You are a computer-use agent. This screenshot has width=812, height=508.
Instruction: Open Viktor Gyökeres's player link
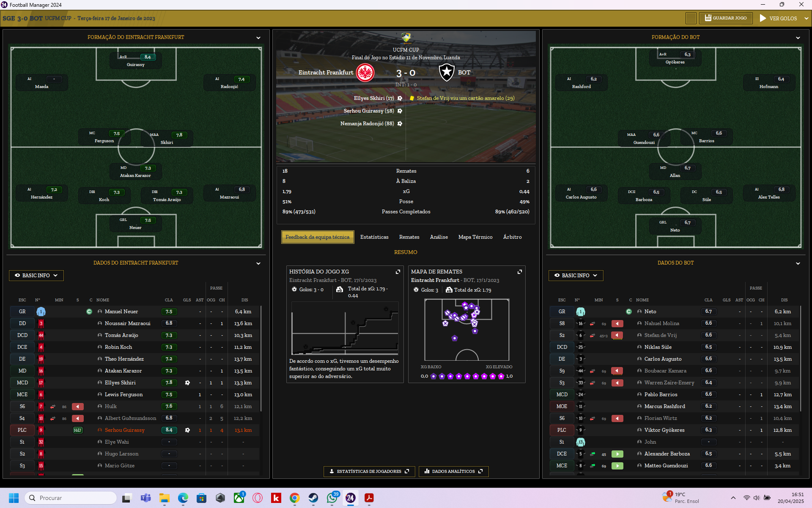click(x=664, y=430)
